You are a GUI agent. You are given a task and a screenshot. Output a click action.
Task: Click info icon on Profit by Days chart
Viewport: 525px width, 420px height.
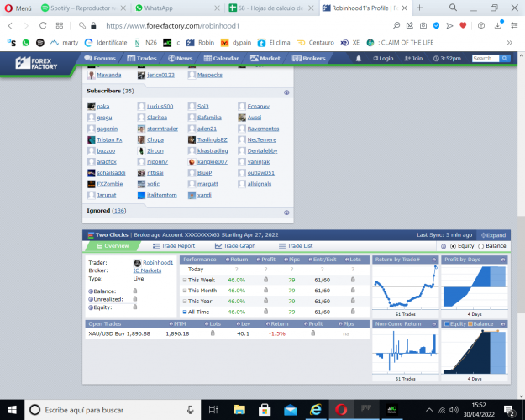[503, 260]
